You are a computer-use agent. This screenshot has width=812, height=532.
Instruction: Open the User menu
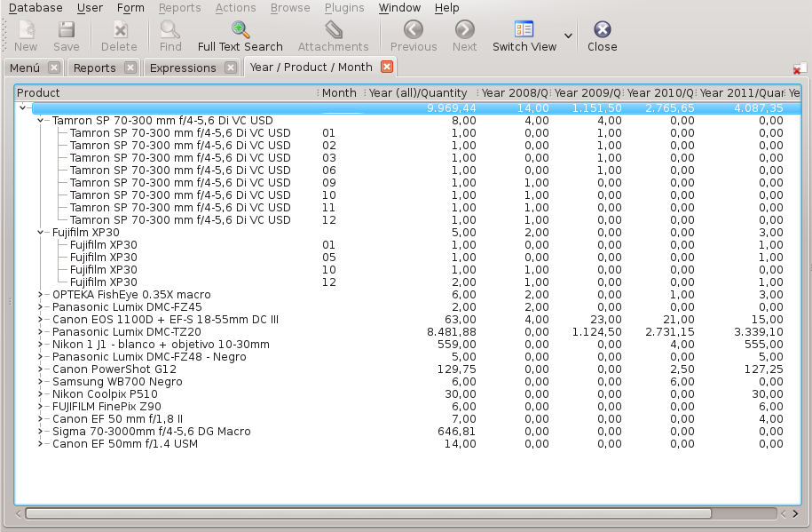point(91,8)
